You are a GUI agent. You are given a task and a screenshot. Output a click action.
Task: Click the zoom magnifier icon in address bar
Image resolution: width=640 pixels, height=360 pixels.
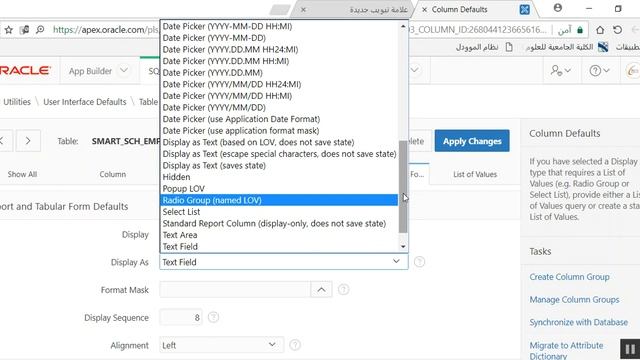coord(40,30)
